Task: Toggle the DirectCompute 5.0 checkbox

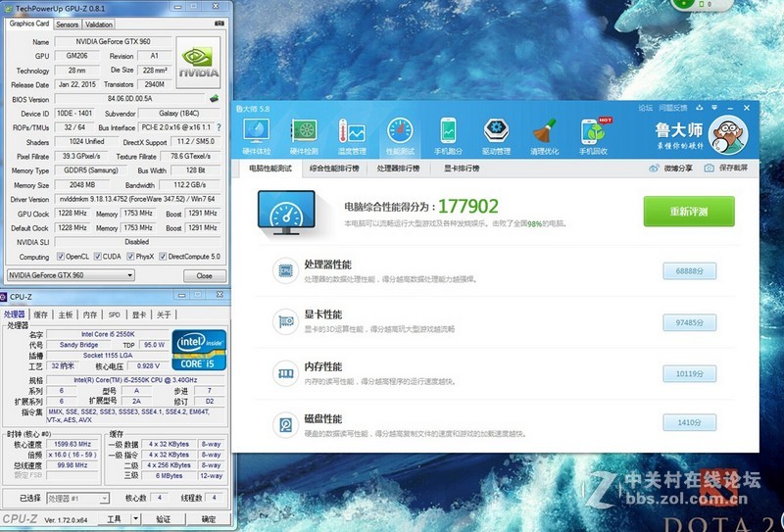Action: click(x=163, y=257)
